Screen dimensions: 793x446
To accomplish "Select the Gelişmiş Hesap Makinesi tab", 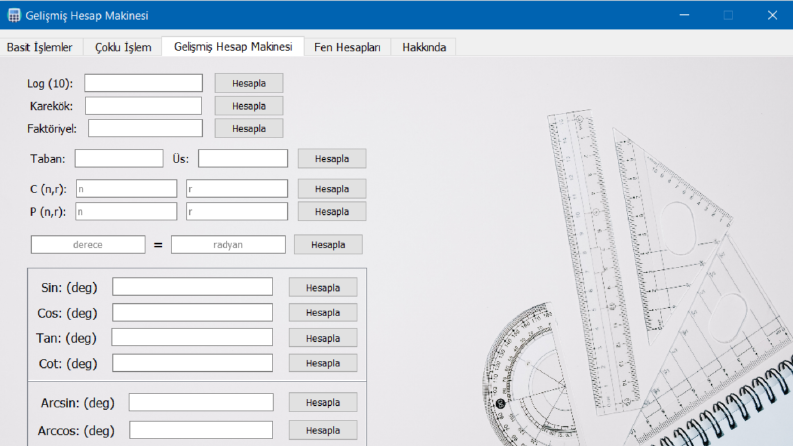I will (233, 47).
